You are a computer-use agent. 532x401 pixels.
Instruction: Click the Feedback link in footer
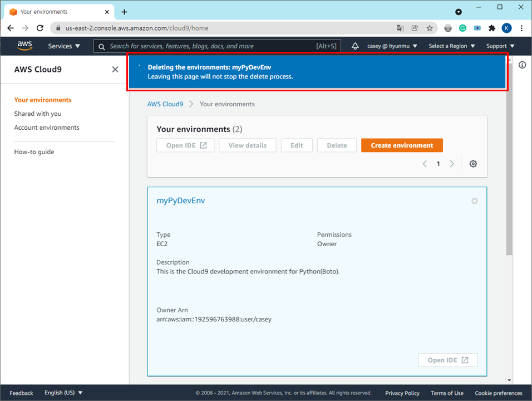click(x=21, y=393)
